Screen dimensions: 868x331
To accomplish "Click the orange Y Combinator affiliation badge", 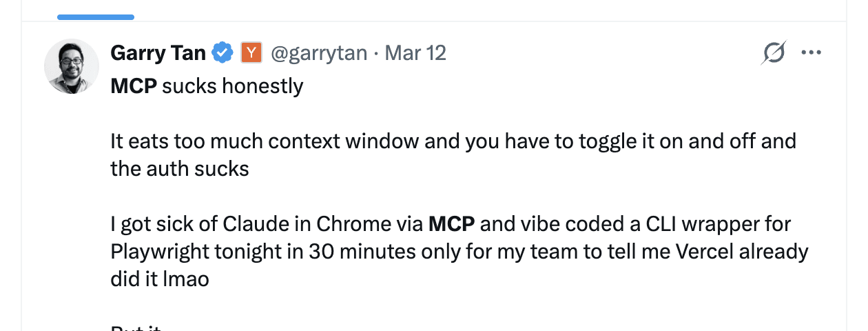I will coord(251,53).
